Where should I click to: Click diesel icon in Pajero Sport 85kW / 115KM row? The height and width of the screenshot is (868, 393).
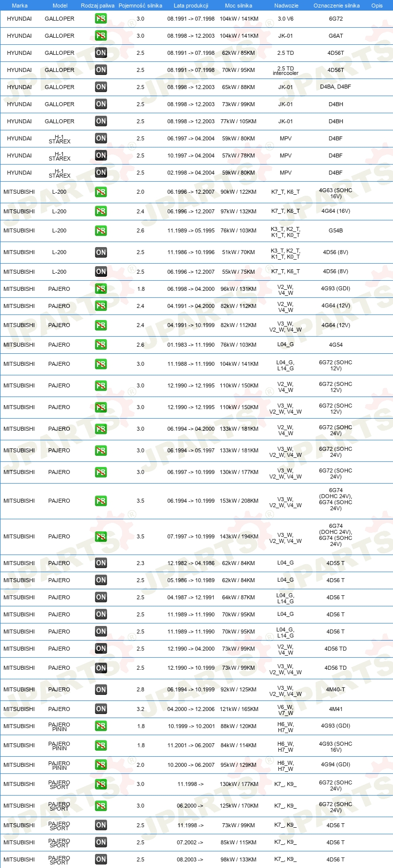click(x=101, y=842)
